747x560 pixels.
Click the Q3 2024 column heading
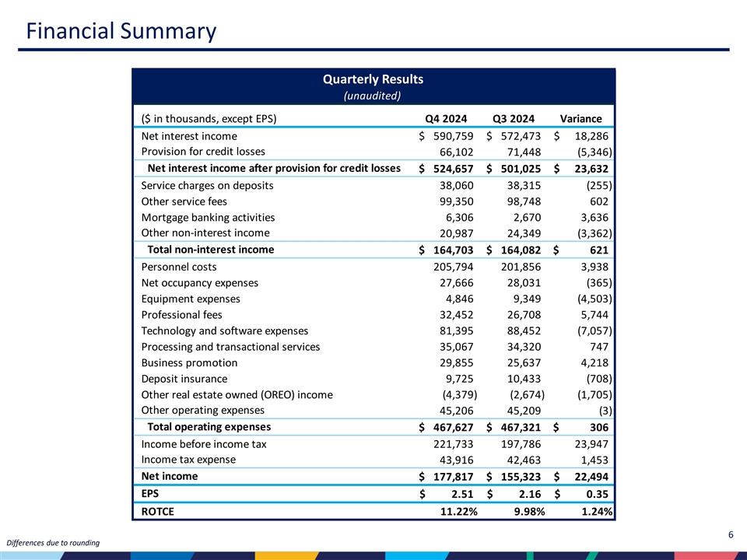tap(514, 119)
